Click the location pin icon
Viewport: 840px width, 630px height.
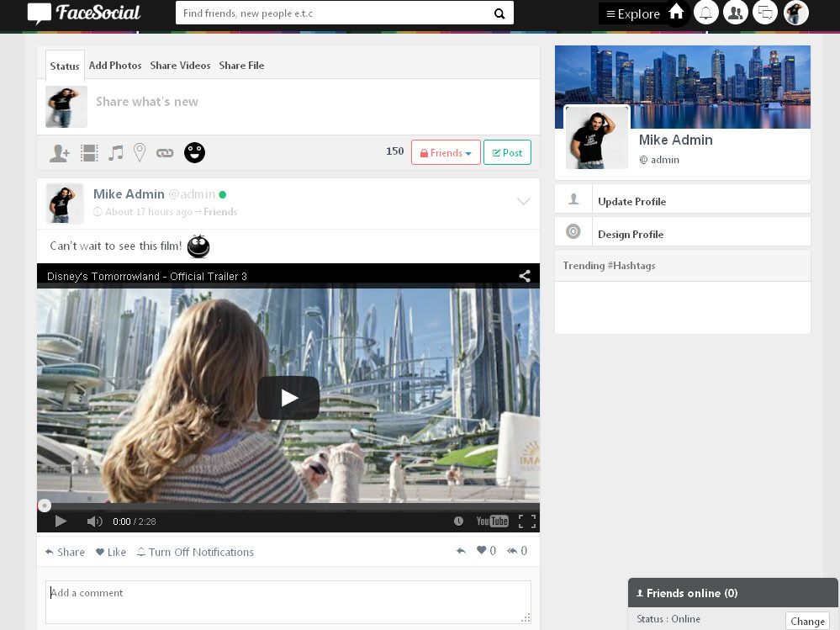[x=140, y=153]
